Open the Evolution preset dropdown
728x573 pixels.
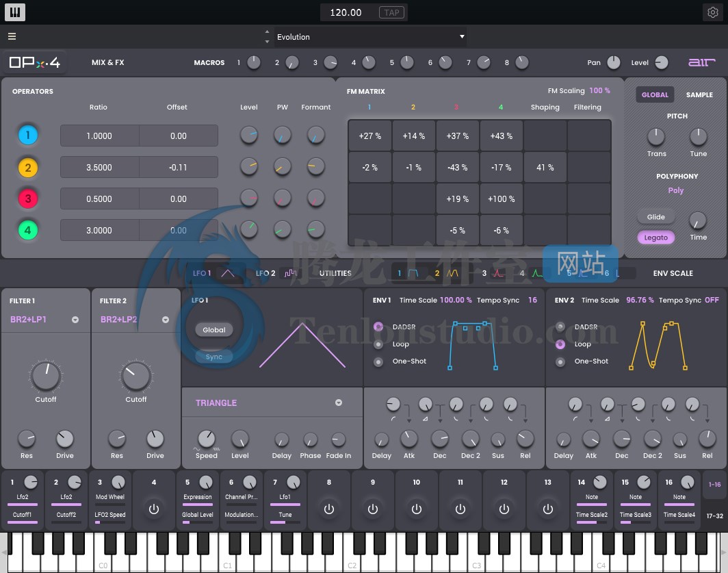pos(371,37)
